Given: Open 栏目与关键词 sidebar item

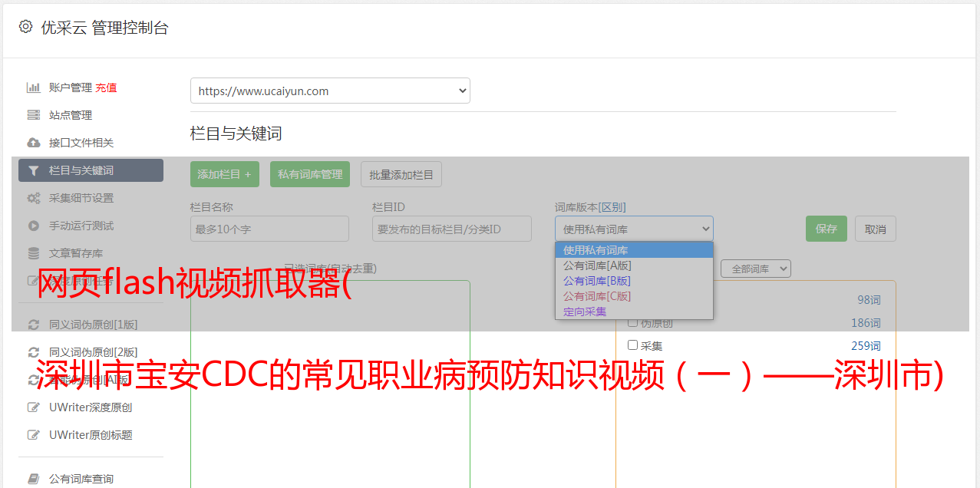Looking at the screenshot, I should [x=91, y=170].
